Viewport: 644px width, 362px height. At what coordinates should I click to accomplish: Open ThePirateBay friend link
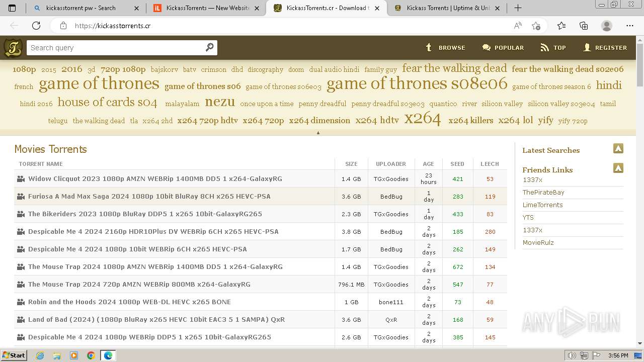pyautogui.click(x=543, y=192)
